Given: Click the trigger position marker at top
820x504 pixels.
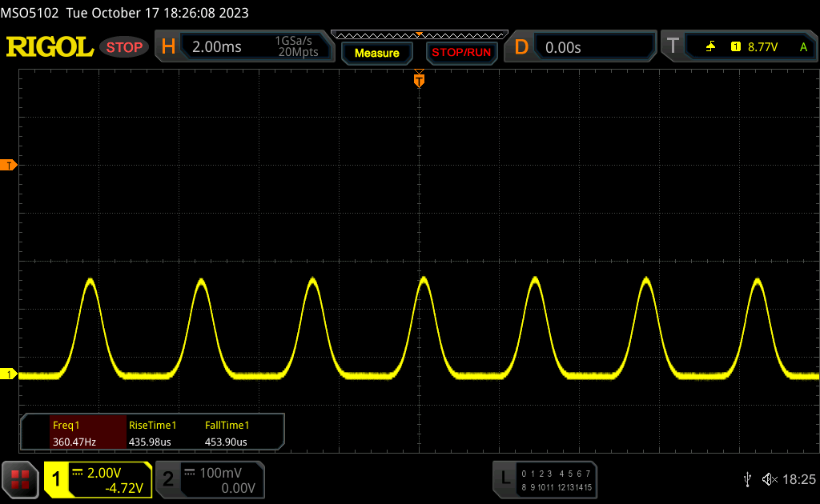Looking at the screenshot, I should pos(419,80).
